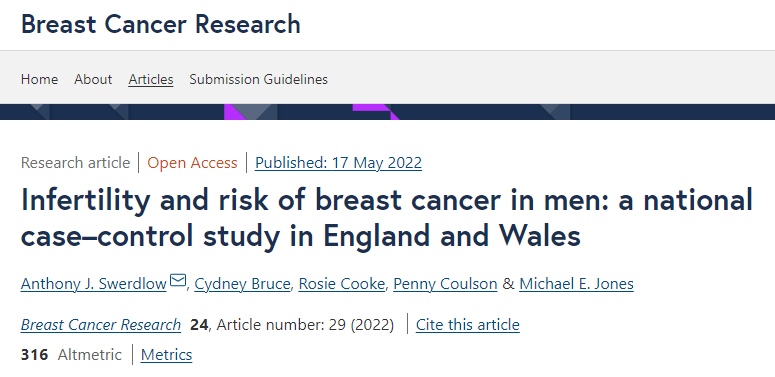Go to the About menu item
The width and height of the screenshot is (775, 377).
pyautogui.click(x=93, y=80)
